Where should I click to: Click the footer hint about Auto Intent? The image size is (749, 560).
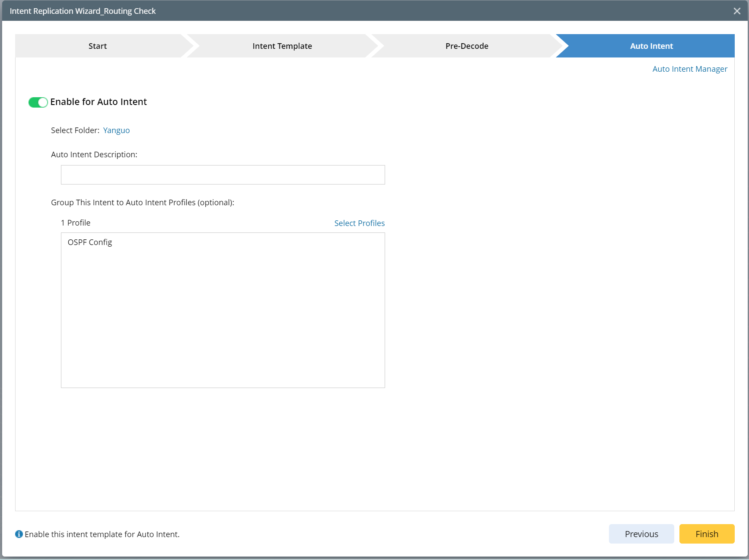pos(102,535)
